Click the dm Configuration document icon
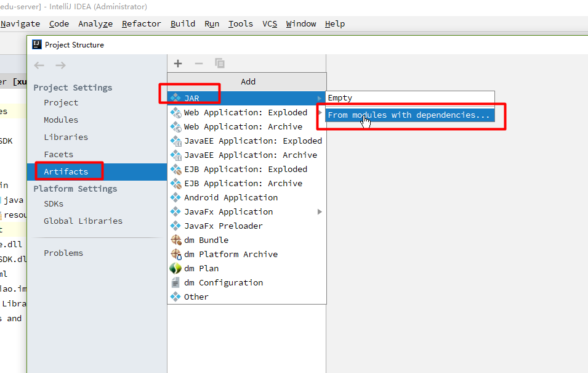 pos(175,282)
